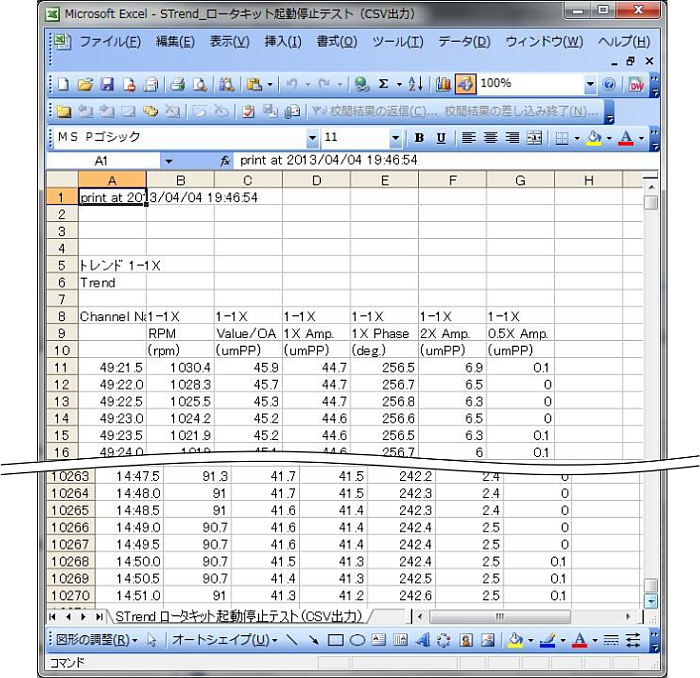The width and height of the screenshot is (700, 678).
Task: Toggle left text alignment
Action: point(468,138)
